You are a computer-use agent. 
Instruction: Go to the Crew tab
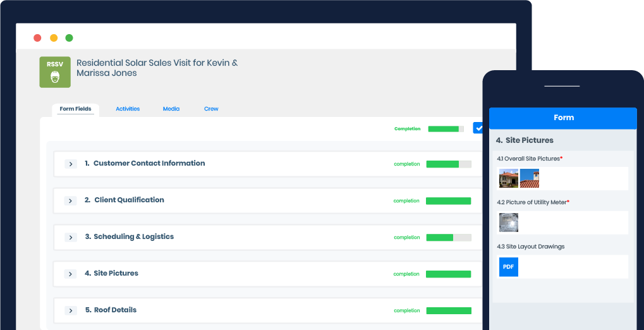tap(211, 109)
